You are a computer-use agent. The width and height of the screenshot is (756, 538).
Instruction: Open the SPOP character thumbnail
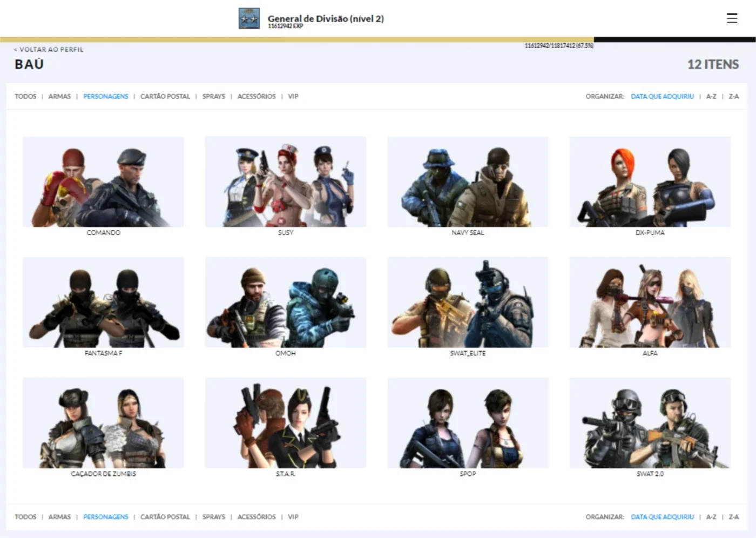coord(468,422)
